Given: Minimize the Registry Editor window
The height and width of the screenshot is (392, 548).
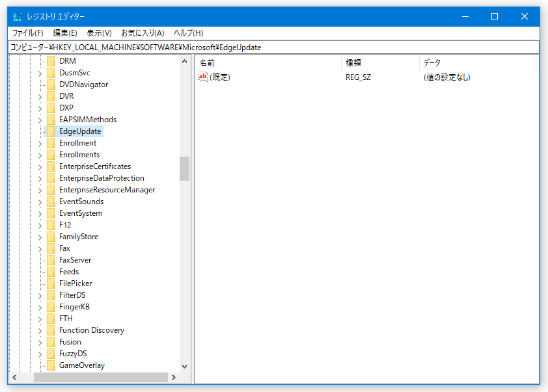Looking at the screenshot, I should click(x=465, y=16).
